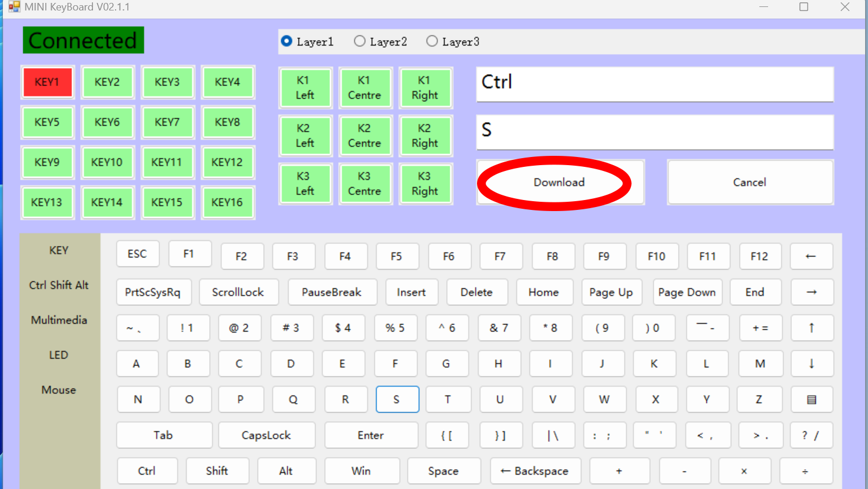Click the left arrow key button
Image resolution: width=868 pixels, height=489 pixels.
(x=811, y=256)
